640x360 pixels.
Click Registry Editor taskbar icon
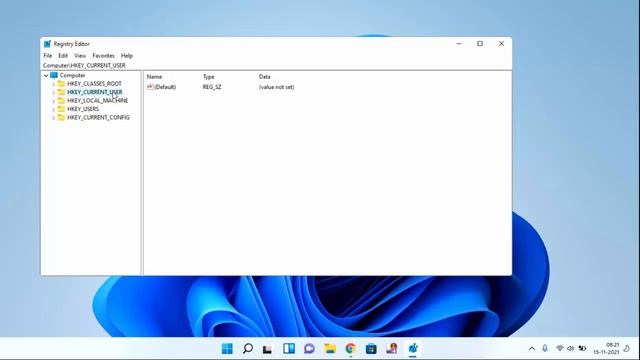413,349
